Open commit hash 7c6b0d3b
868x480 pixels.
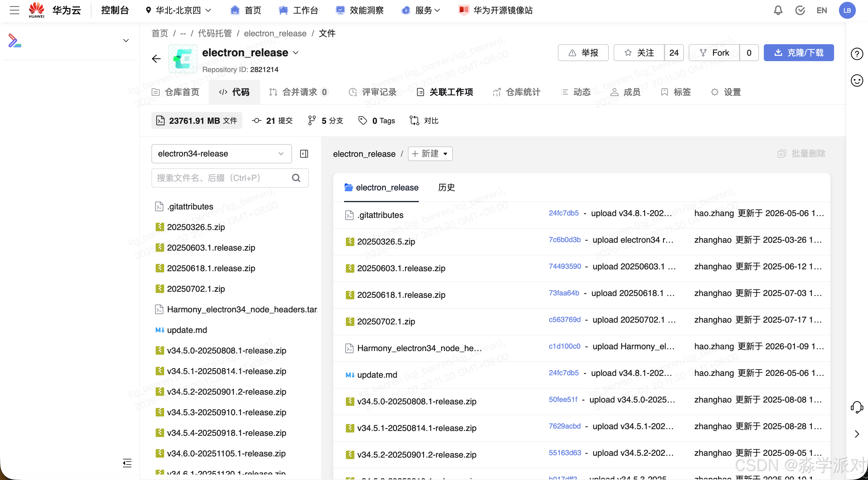(565, 240)
